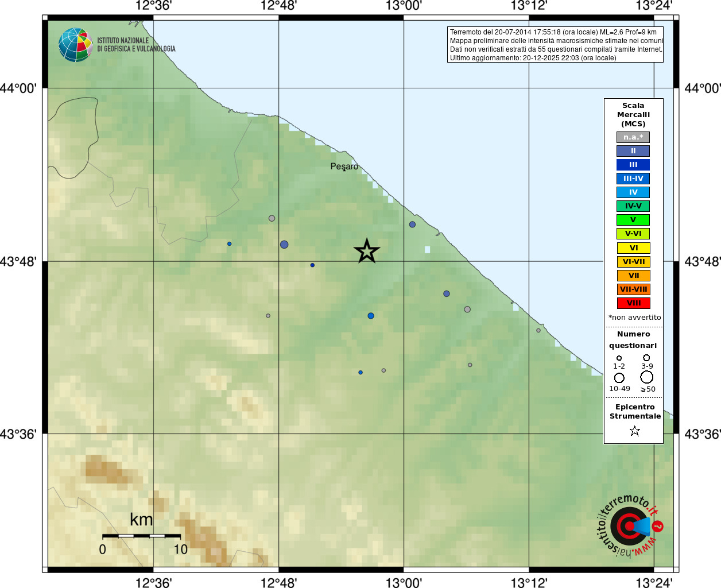Click the 44°00' label on the left axis
This screenshot has height=588, width=721.
pos(18,88)
